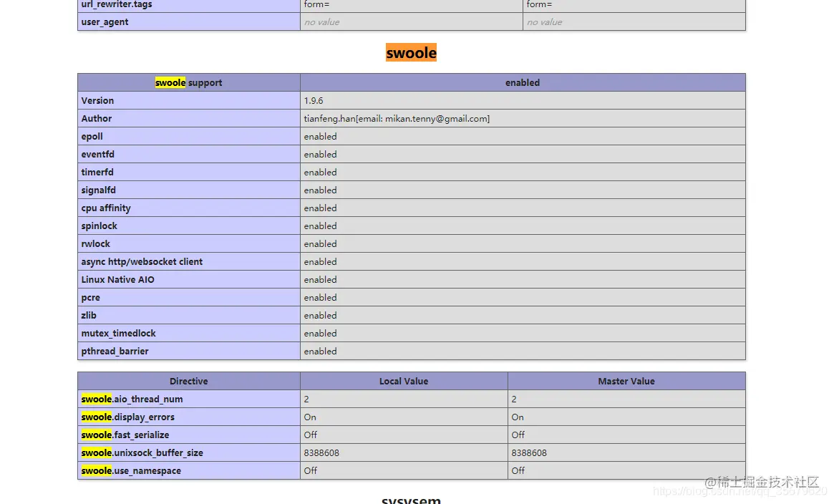
Task: Select the swoole.aio_thread_num directive
Action: [132, 399]
